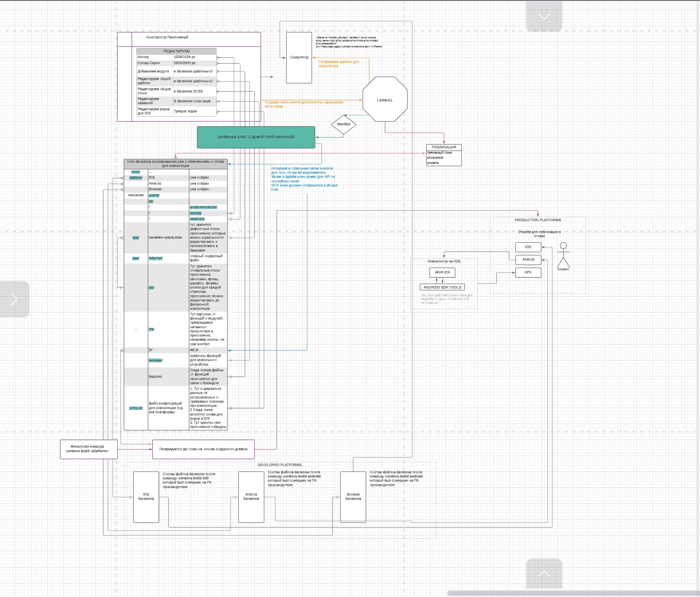This screenshot has width=700, height=597.
Task: Click the Редактируем название cell
Action: pos(155,101)
